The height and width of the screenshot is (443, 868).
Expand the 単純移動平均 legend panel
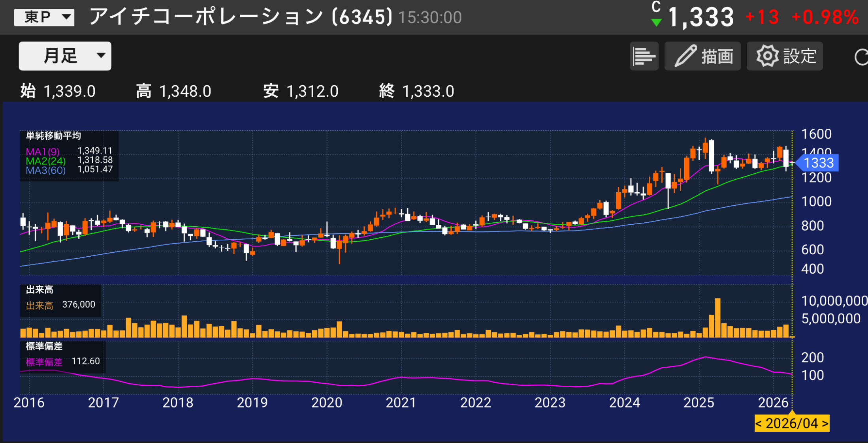click(53, 136)
